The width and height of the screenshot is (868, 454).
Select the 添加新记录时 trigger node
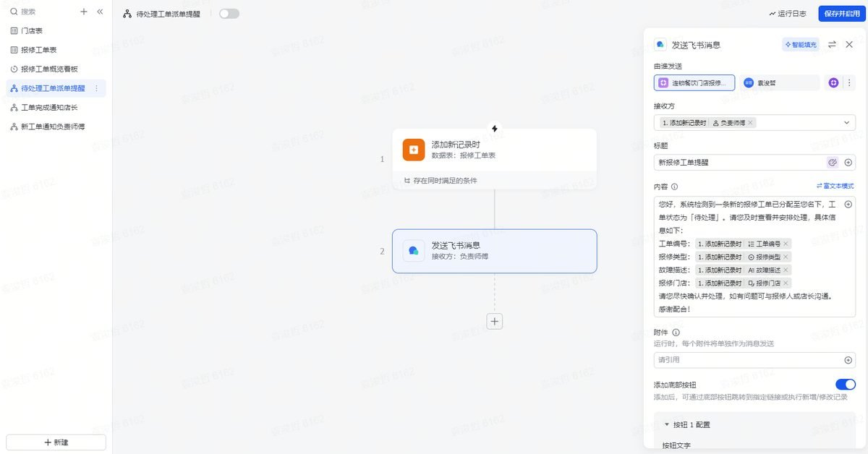(495, 150)
